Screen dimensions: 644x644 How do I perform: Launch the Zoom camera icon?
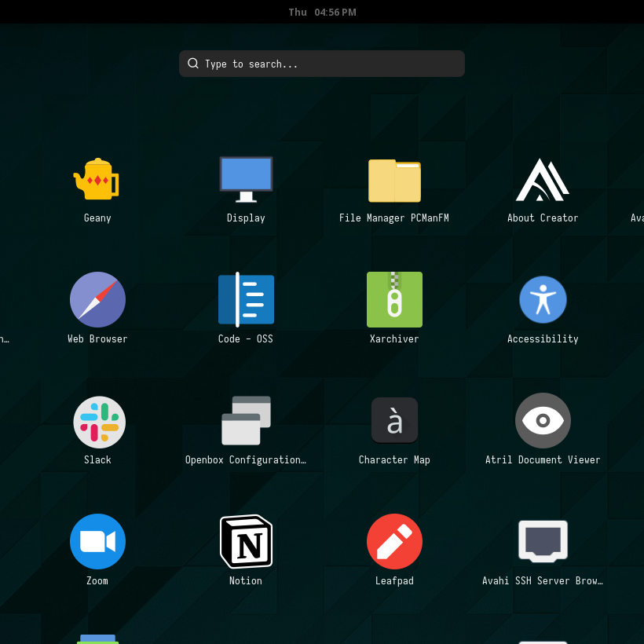(x=97, y=541)
